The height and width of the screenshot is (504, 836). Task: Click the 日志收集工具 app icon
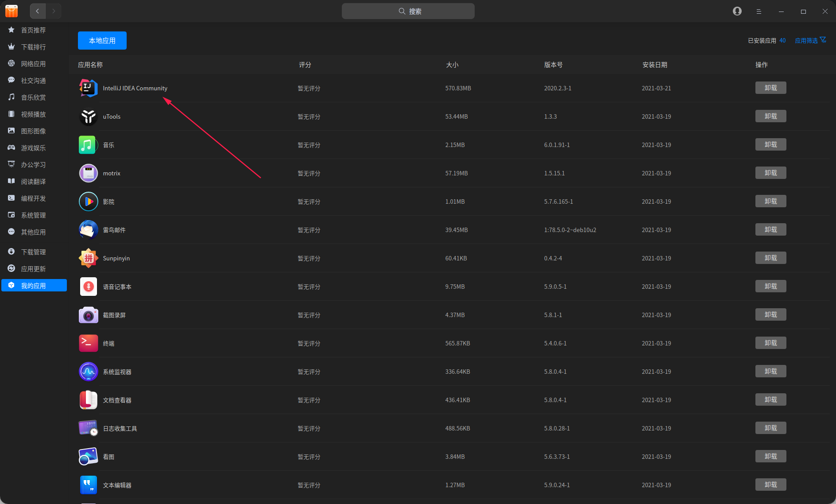(x=89, y=428)
